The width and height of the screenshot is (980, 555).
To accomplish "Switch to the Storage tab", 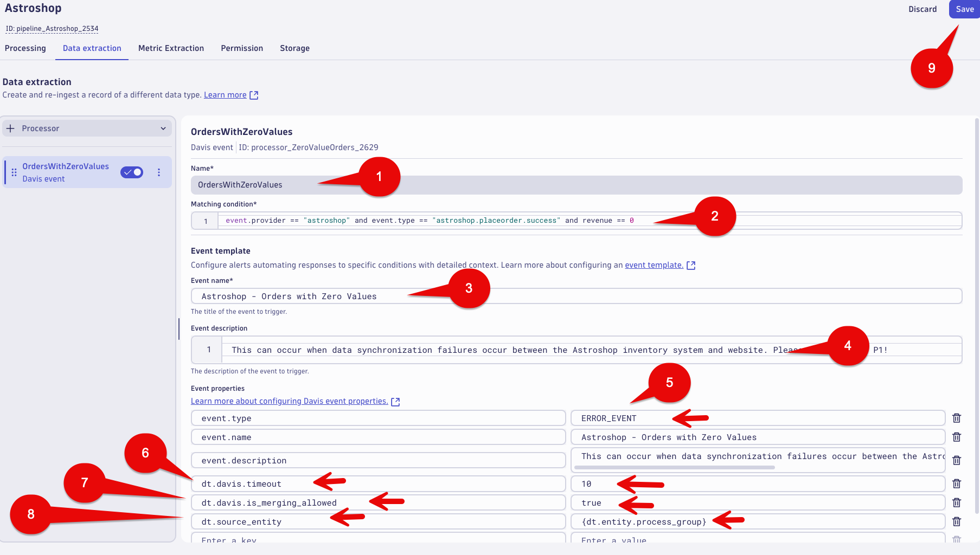I will coord(295,48).
